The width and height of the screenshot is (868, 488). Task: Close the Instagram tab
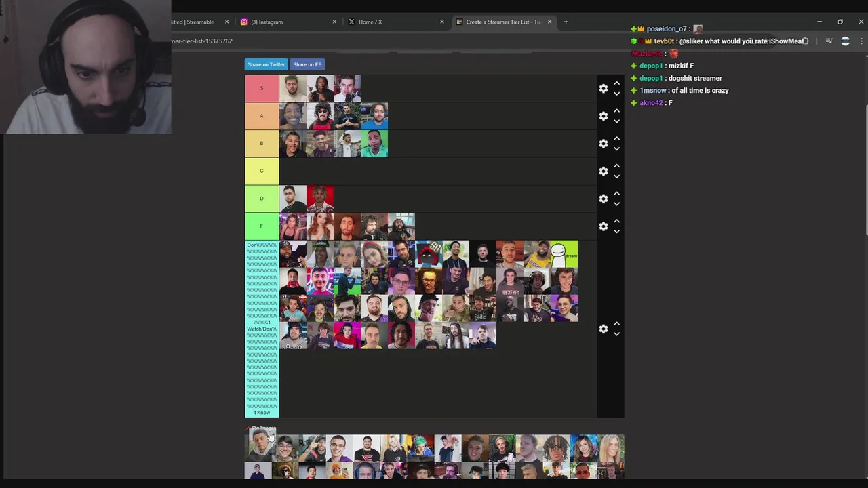(334, 22)
